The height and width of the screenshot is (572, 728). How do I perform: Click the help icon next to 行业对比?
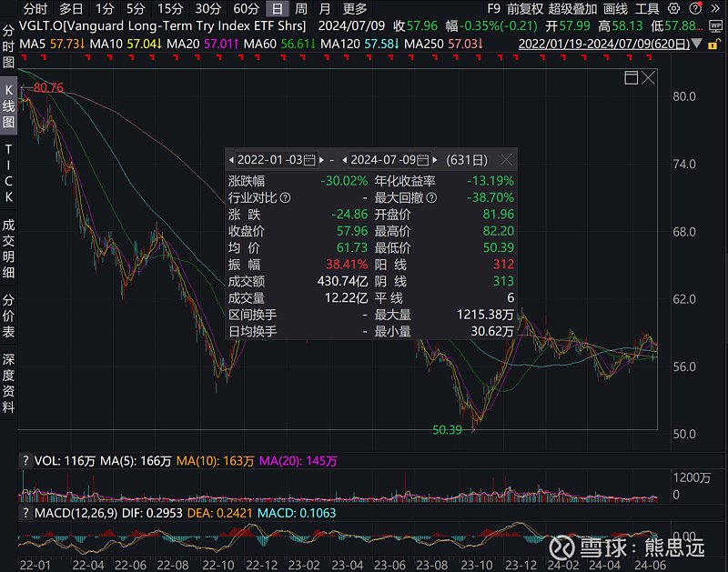tap(286, 198)
